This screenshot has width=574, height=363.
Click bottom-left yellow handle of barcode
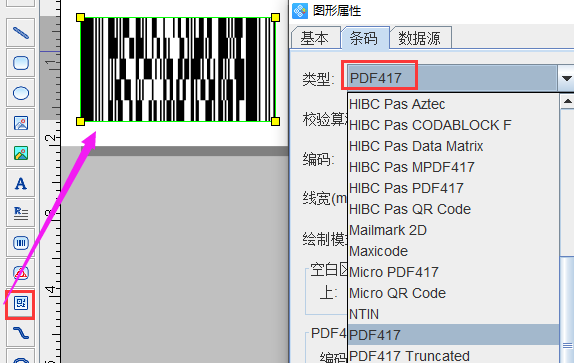tap(81, 121)
